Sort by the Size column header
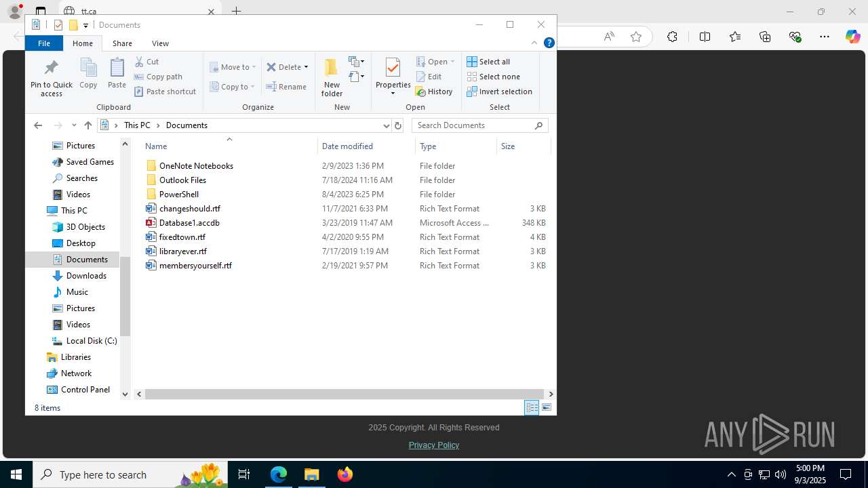Image resolution: width=868 pixels, height=488 pixels. coord(524,146)
